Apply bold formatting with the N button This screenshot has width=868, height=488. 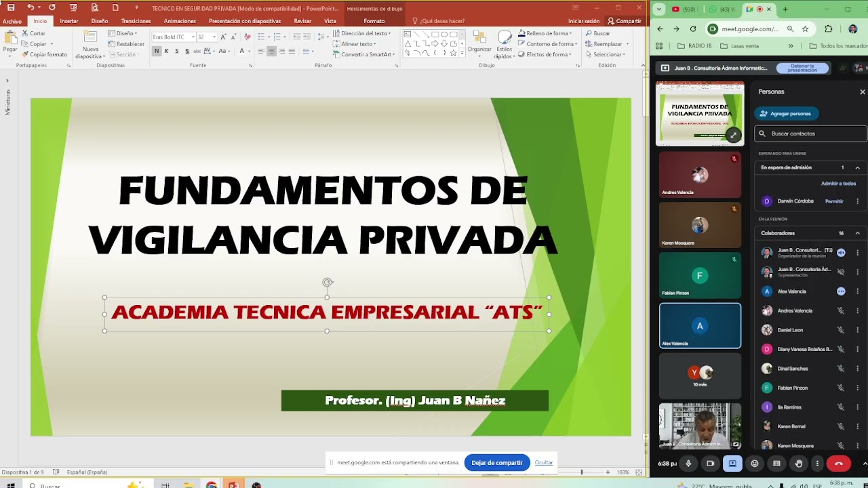(157, 51)
